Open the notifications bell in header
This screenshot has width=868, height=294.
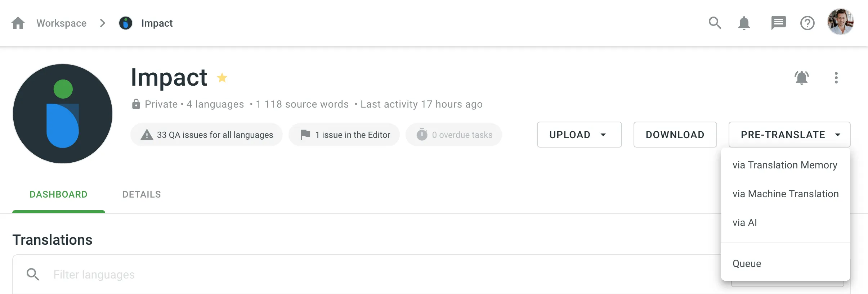click(744, 23)
